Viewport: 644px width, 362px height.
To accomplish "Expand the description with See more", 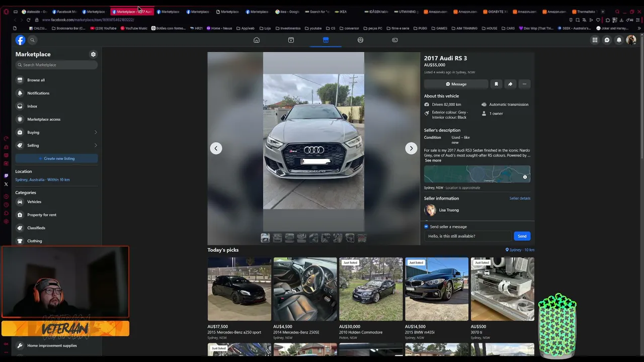I will pos(433,160).
